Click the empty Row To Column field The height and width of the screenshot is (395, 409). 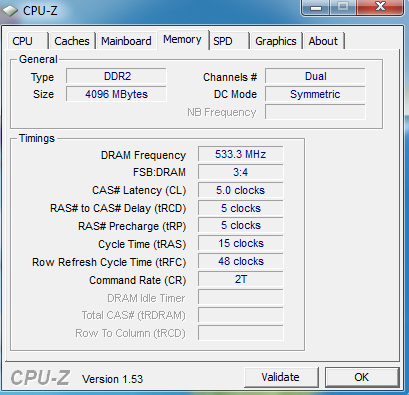(241, 333)
